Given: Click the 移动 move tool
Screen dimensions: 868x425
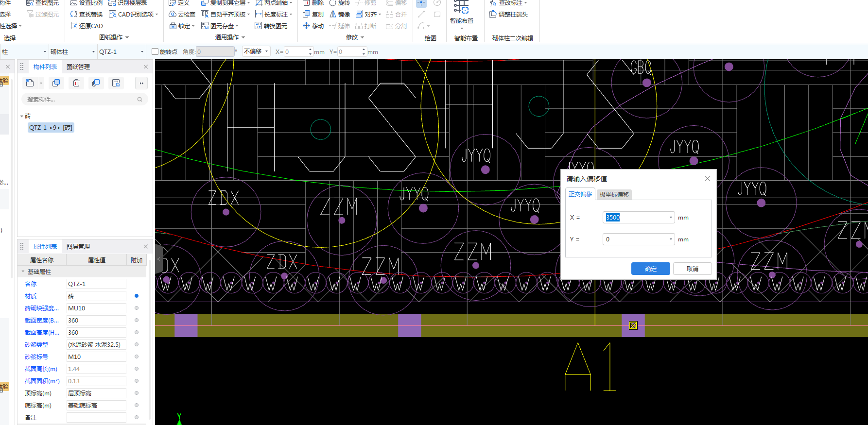Looking at the screenshot, I should tap(313, 26).
